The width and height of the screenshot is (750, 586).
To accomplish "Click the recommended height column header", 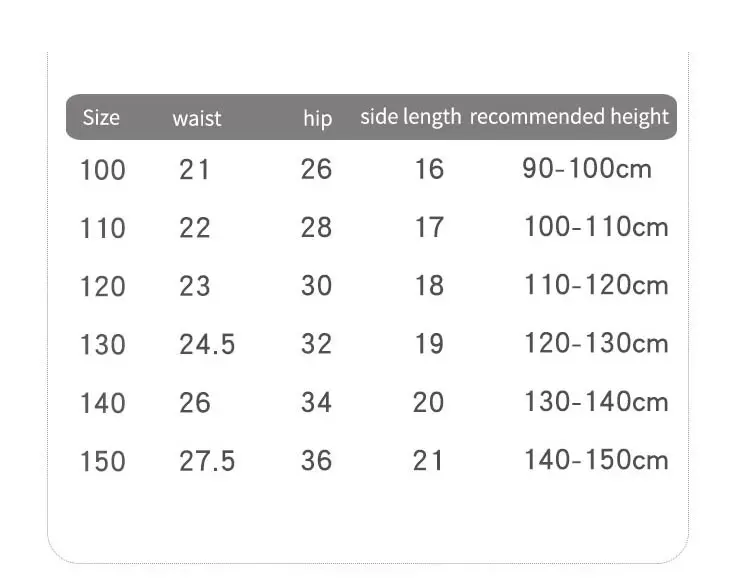I will (x=569, y=117).
